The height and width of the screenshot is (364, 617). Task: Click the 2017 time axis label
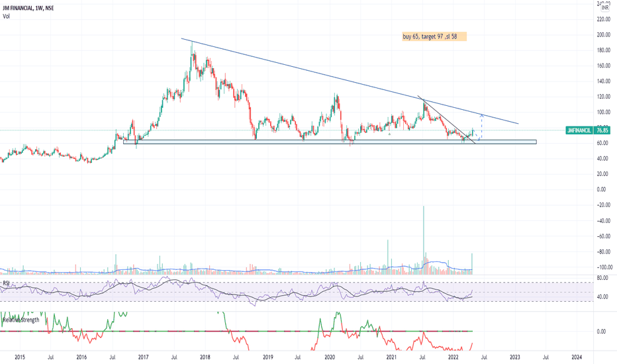point(143,357)
